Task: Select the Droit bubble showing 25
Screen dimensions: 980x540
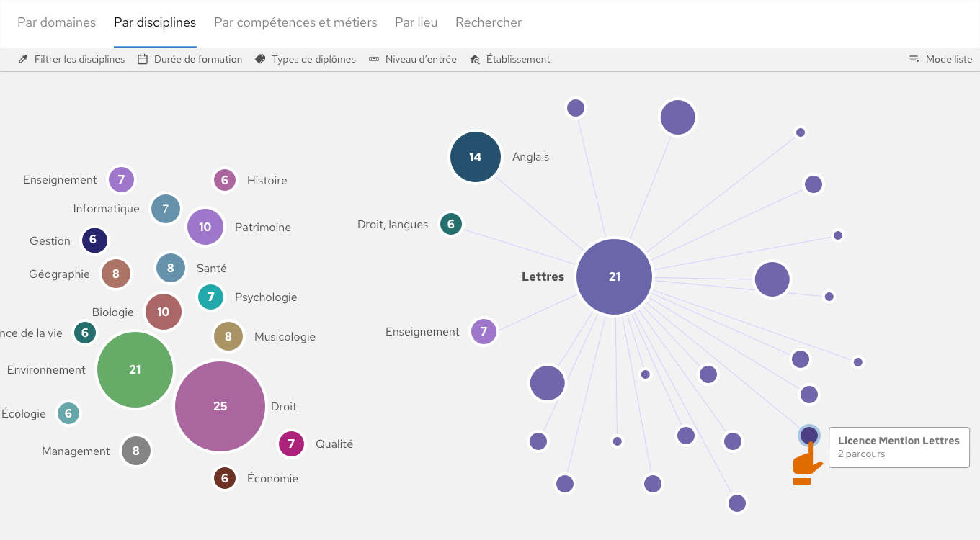Action: 220,406
